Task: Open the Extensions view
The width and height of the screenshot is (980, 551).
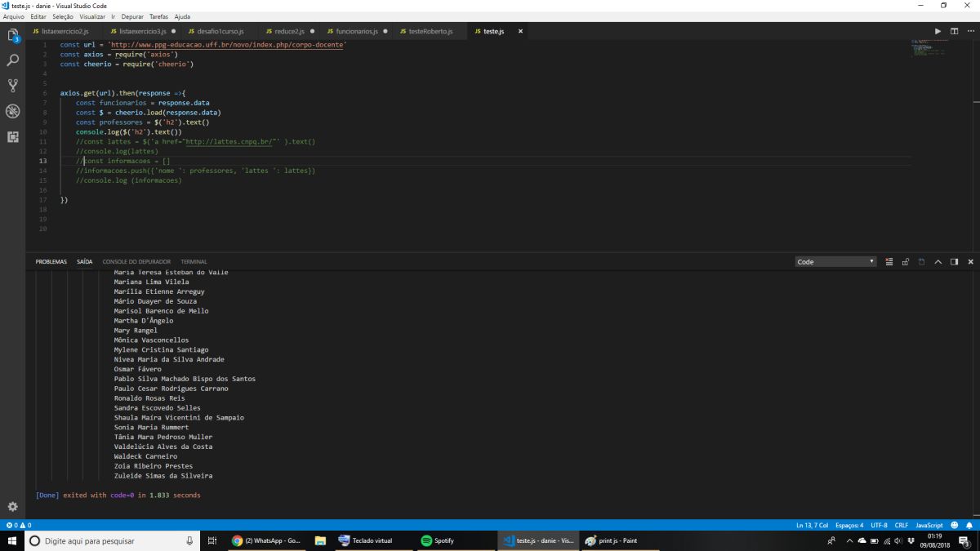Action: pyautogui.click(x=13, y=136)
